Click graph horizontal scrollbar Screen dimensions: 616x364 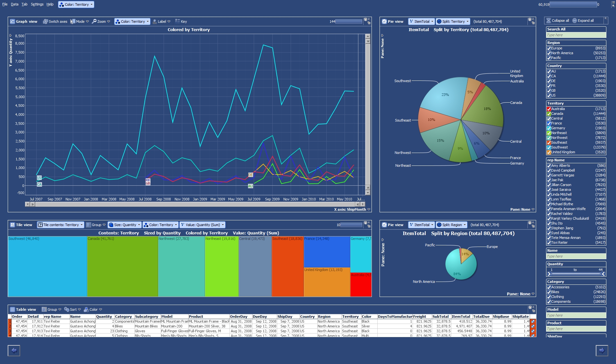(x=195, y=204)
